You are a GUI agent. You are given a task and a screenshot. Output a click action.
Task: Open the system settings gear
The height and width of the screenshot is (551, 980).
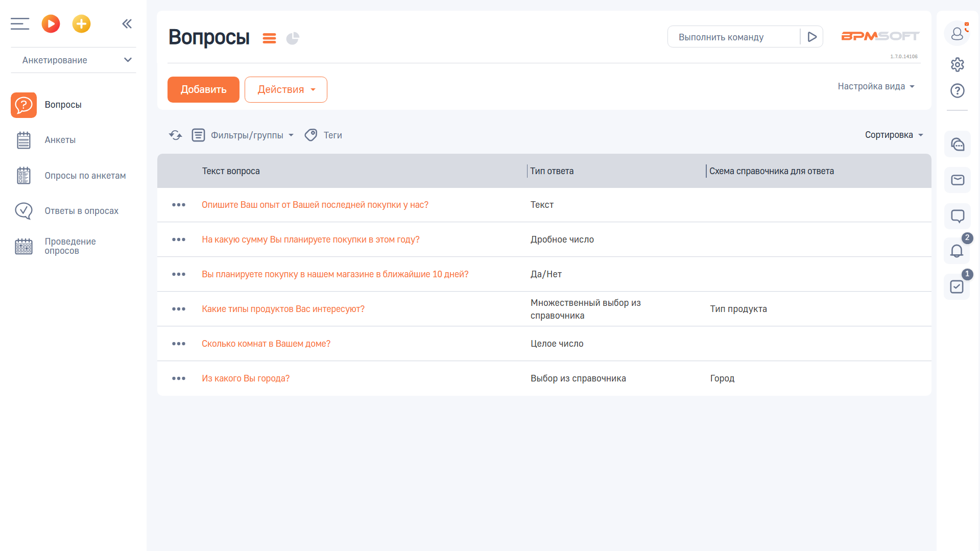[957, 65]
